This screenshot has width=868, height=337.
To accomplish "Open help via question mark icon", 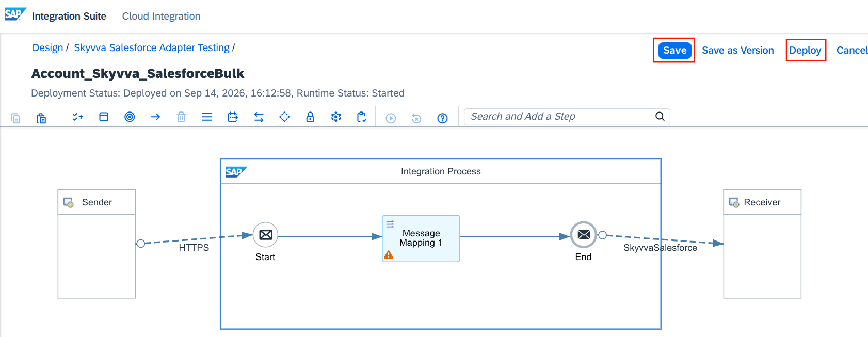I will (442, 118).
